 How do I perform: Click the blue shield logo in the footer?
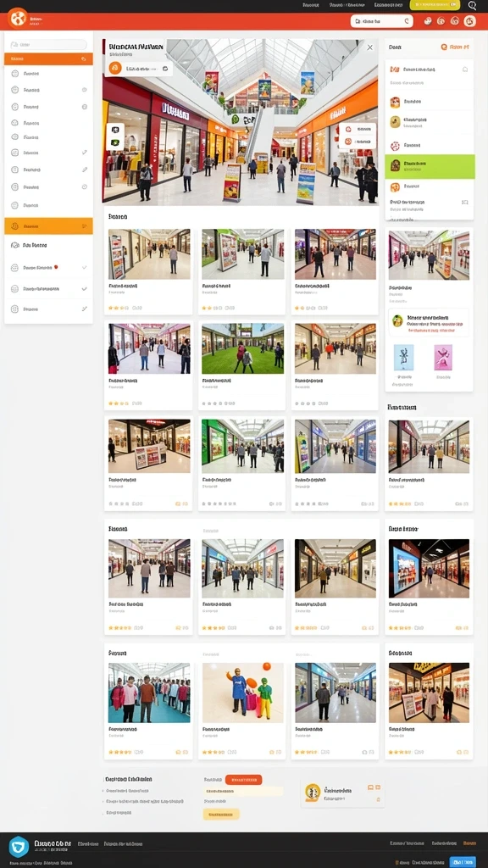[x=19, y=847]
